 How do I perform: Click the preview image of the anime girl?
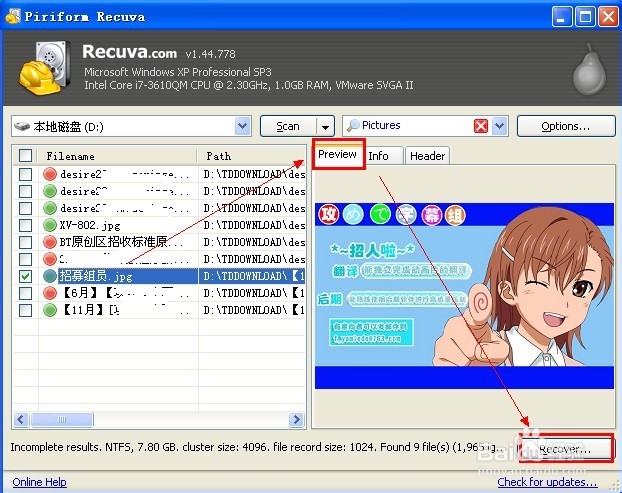(x=464, y=296)
